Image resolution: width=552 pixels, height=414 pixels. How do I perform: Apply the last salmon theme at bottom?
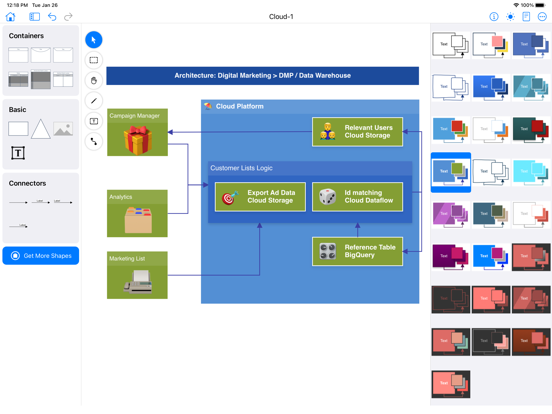coord(451,384)
